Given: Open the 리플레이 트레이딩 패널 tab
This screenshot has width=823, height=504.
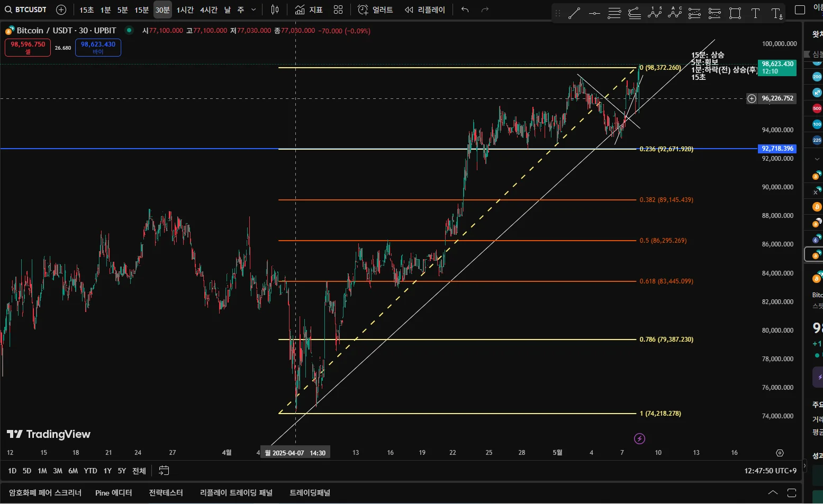Looking at the screenshot, I should coord(236,493).
